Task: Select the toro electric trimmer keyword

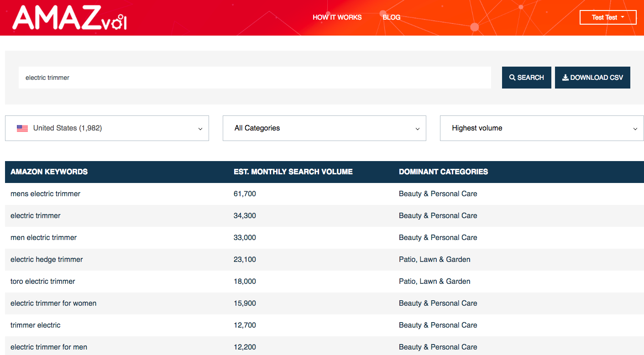Action: coord(43,282)
